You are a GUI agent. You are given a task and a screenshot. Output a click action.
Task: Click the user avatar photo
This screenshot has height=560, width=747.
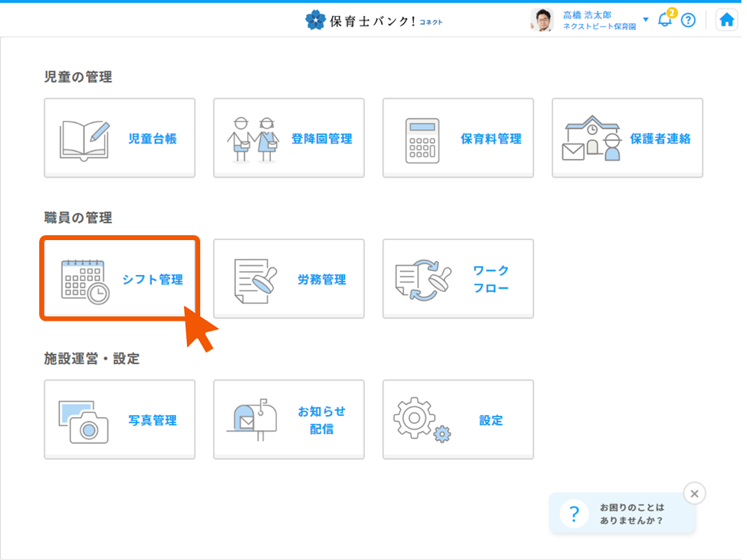[541, 20]
